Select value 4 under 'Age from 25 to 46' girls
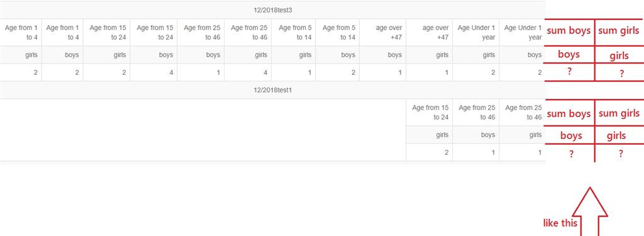Viewport: 644px width, 236px height. click(x=265, y=72)
